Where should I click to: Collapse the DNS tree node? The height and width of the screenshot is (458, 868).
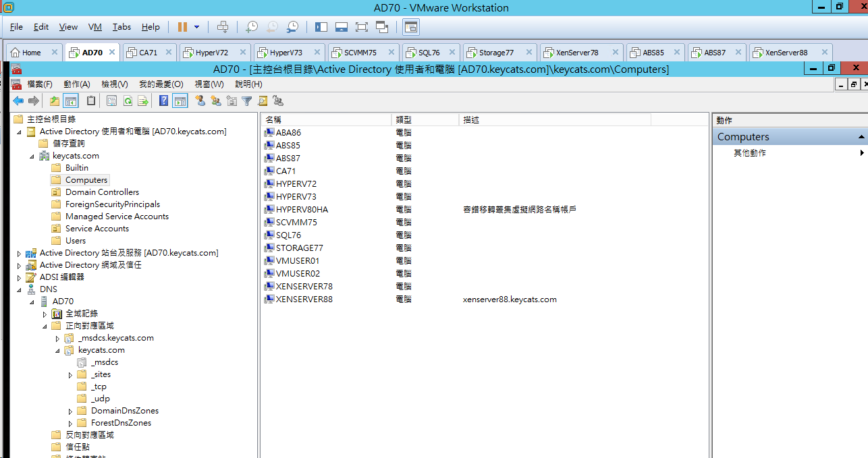coord(19,289)
